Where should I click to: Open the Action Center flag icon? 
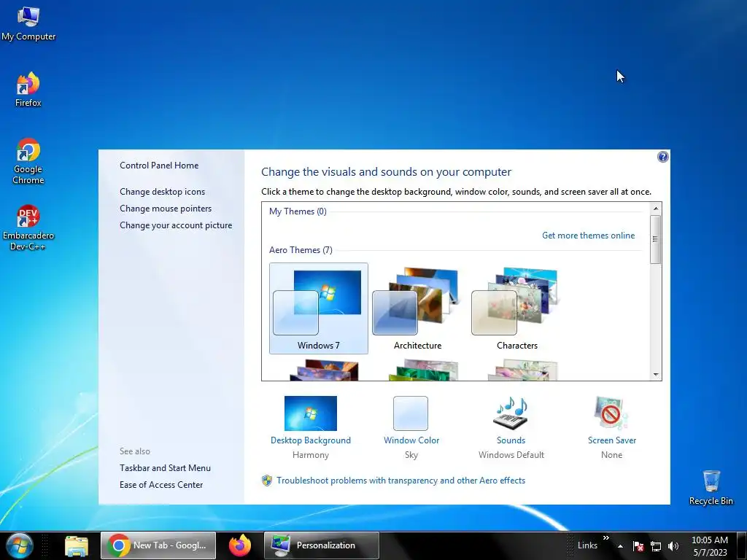tap(638, 546)
